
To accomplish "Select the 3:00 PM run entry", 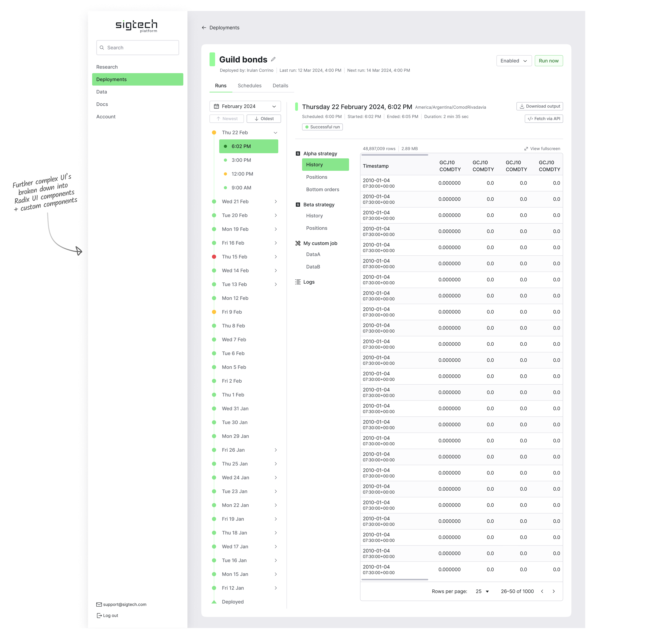I will 241,160.
